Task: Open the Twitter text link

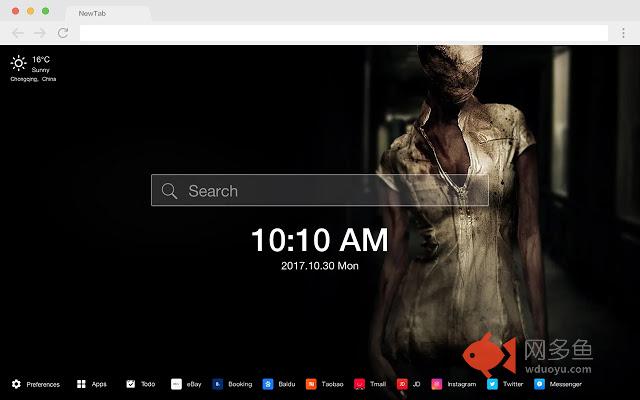Action: (x=513, y=384)
